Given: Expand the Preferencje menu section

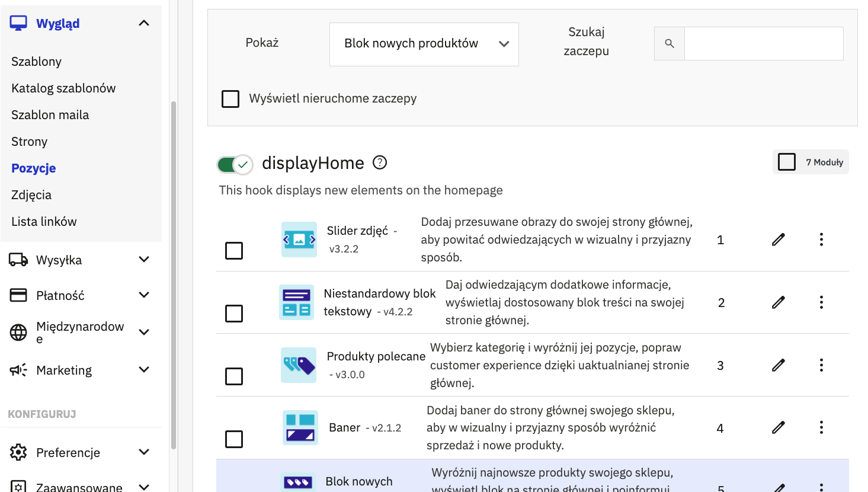Looking at the screenshot, I should point(144,452).
